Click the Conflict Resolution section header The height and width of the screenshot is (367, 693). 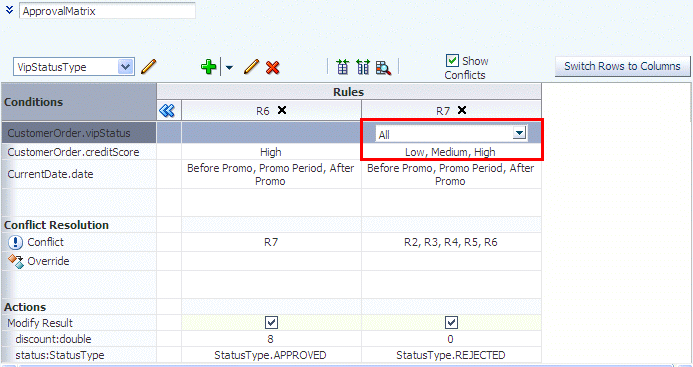pyautogui.click(x=56, y=225)
